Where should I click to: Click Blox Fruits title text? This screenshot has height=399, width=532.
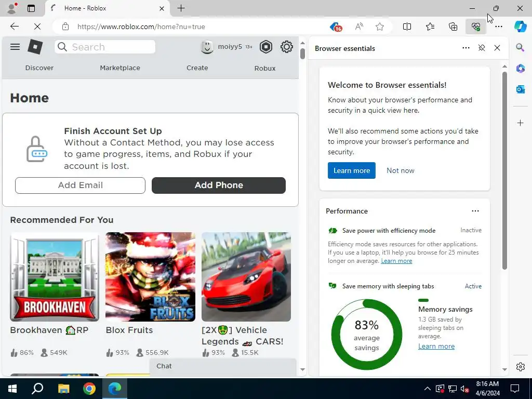pos(129,330)
